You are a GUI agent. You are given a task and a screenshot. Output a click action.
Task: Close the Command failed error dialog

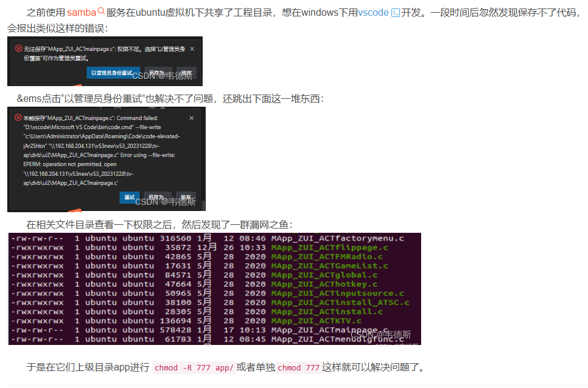191,118
